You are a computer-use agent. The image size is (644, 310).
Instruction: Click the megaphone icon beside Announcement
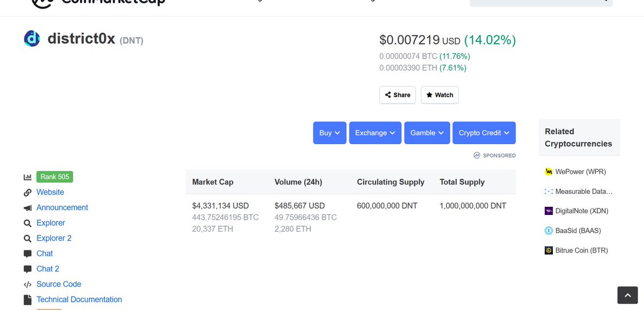[27, 208]
